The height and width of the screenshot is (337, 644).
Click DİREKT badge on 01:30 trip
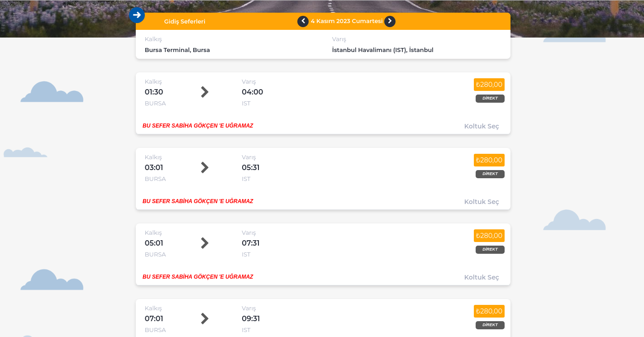tap(490, 99)
